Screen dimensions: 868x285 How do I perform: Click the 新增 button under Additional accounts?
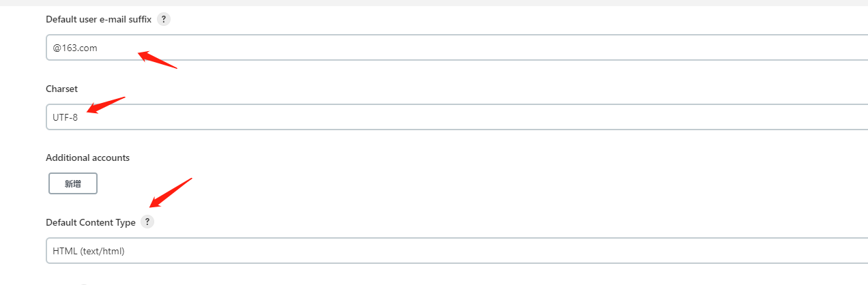point(73,183)
